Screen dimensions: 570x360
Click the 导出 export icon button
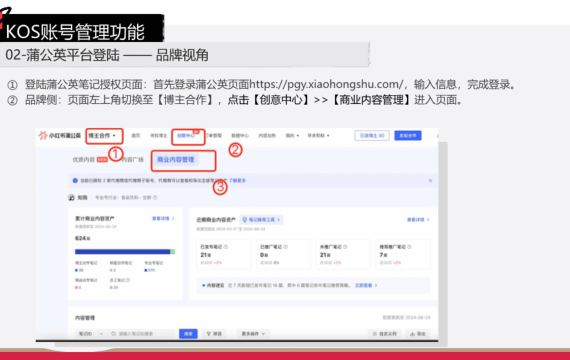click(x=418, y=333)
